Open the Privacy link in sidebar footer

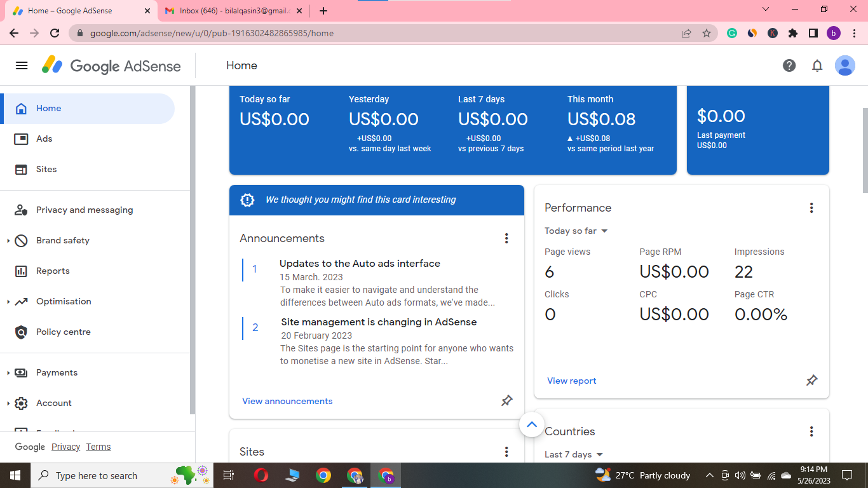pos(65,447)
